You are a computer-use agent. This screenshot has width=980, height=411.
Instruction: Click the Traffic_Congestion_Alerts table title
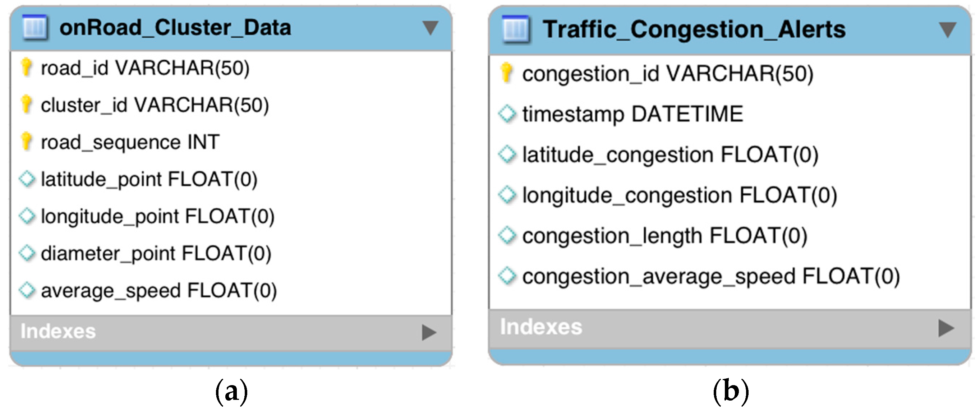(x=694, y=29)
